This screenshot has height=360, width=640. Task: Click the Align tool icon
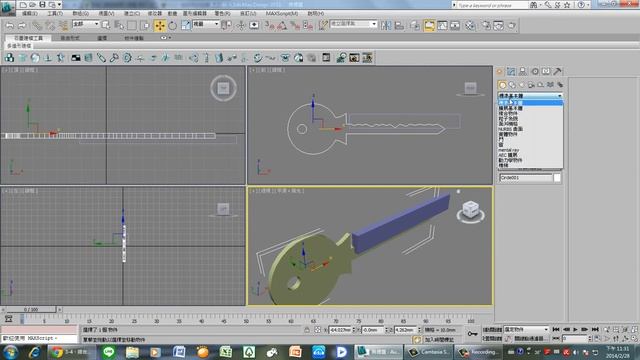pyautogui.click(x=399, y=26)
